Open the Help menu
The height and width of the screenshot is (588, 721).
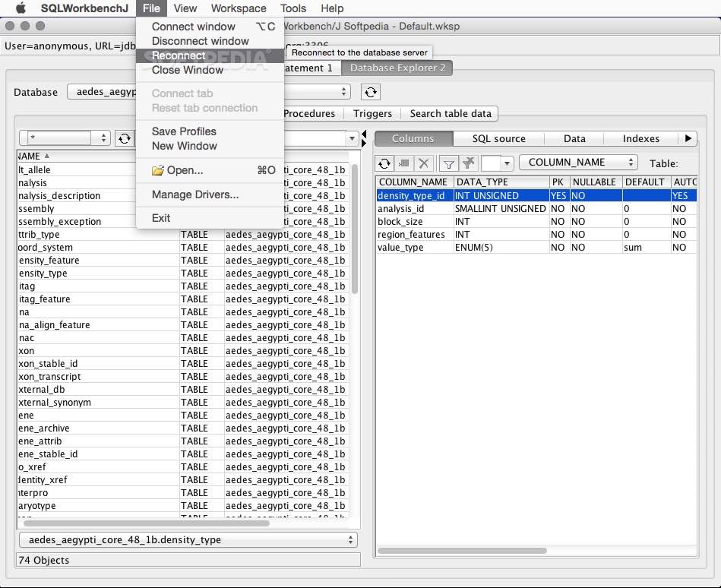tap(332, 8)
